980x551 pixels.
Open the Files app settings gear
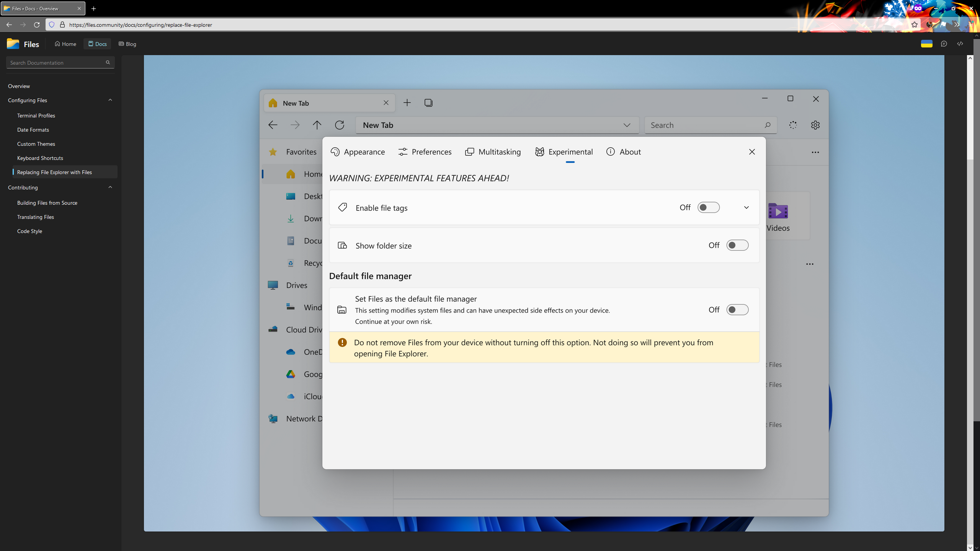(815, 125)
